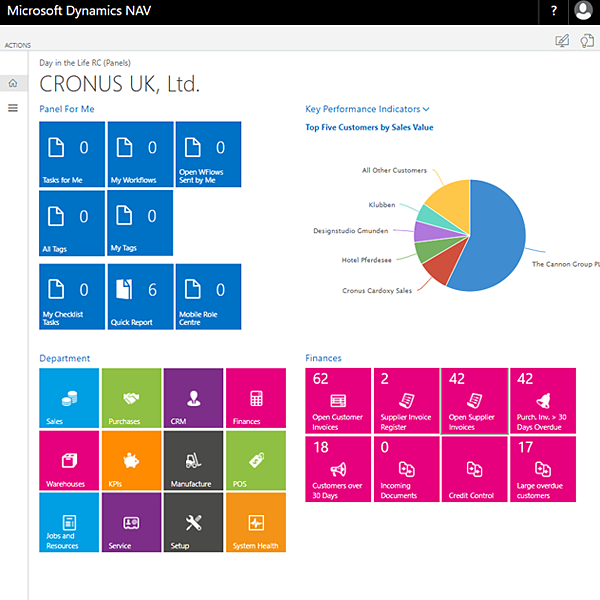Click the edit page icon at top right
Viewport: 600px width, 600px height.
[562, 41]
